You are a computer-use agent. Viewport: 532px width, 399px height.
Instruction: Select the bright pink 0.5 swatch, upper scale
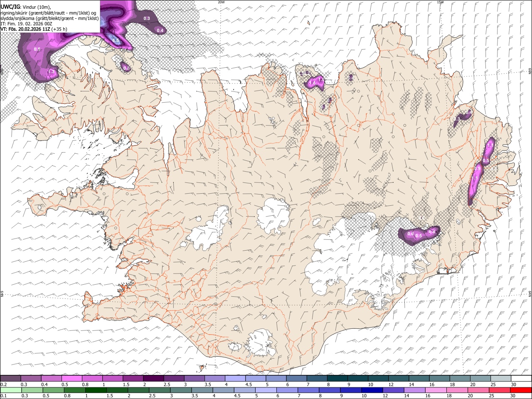(71, 378)
